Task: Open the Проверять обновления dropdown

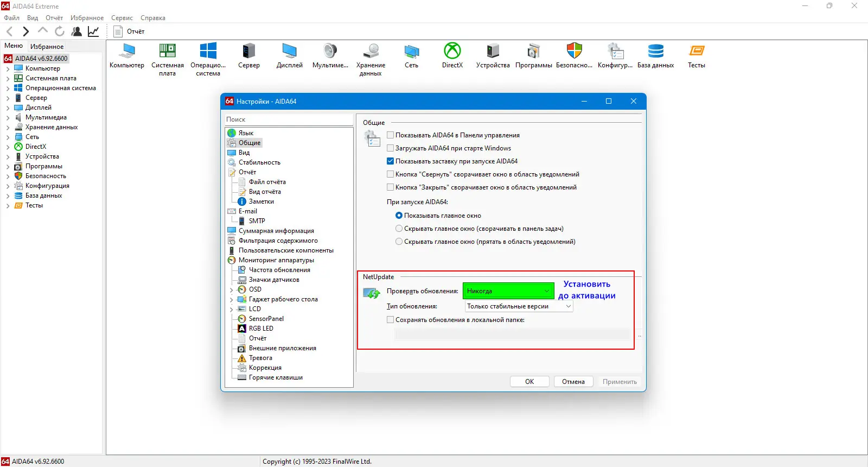Action: click(508, 291)
